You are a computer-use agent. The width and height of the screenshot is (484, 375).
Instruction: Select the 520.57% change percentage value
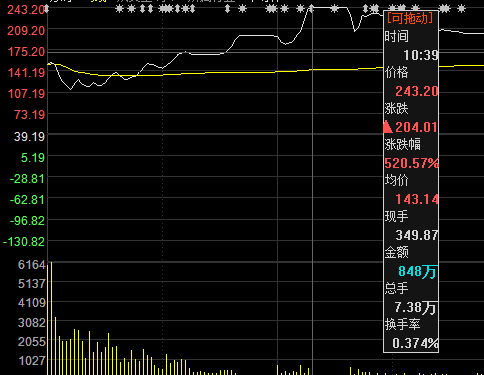click(411, 163)
